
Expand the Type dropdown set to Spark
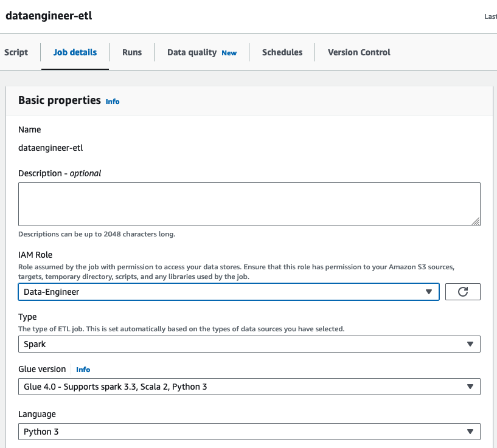pyautogui.click(x=249, y=344)
